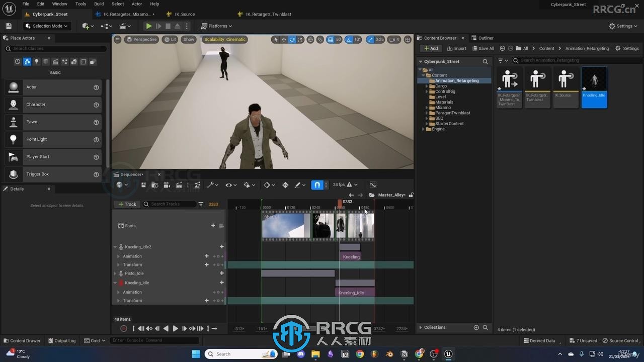Switch to the Outliner tab
The image size is (644, 362).
(483, 38)
